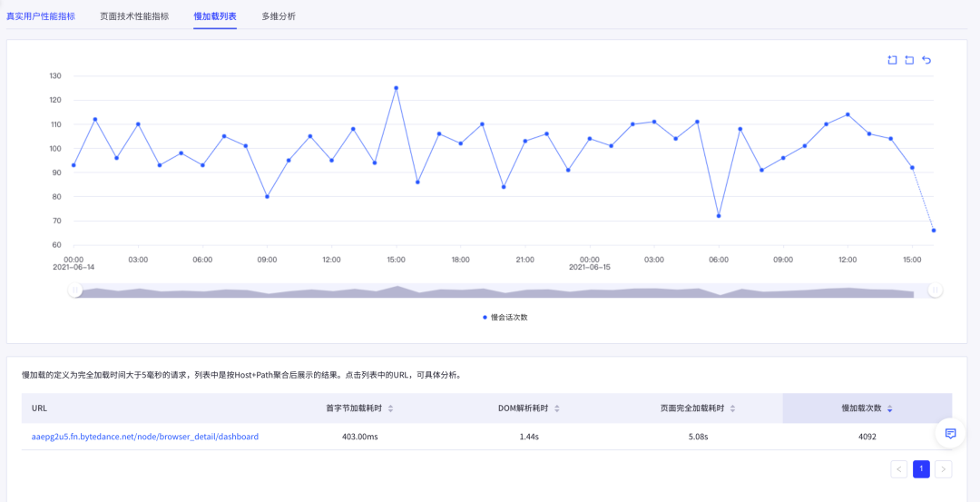This screenshot has height=502, width=980.
Task: Click the peak data point at 125
Action: point(396,88)
